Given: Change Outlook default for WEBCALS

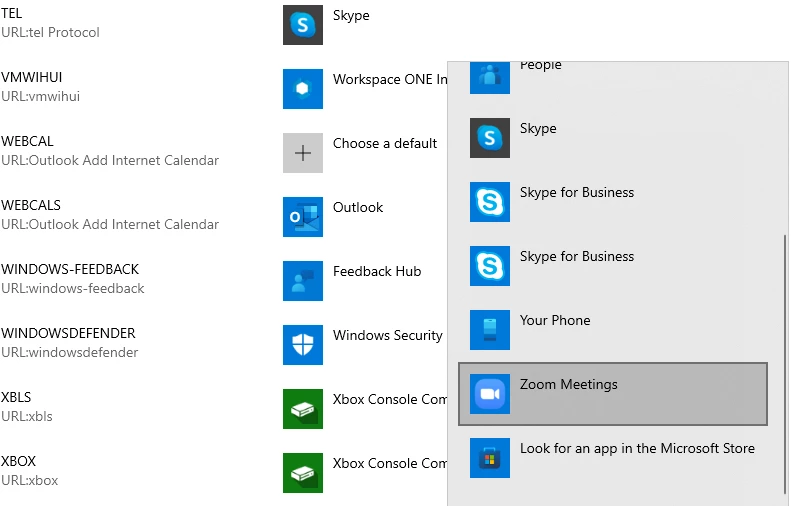Looking at the screenshot, I should (358, 208).
